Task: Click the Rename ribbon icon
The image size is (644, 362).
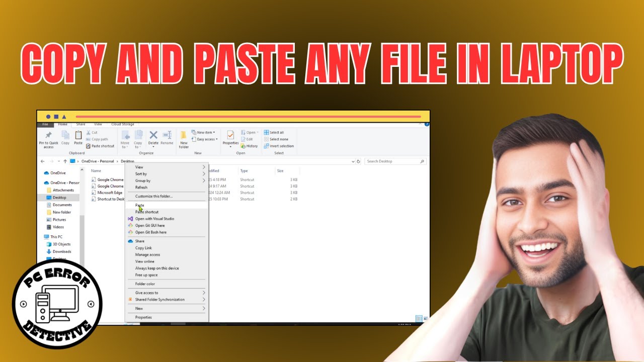Action: [x=167, y=135]
